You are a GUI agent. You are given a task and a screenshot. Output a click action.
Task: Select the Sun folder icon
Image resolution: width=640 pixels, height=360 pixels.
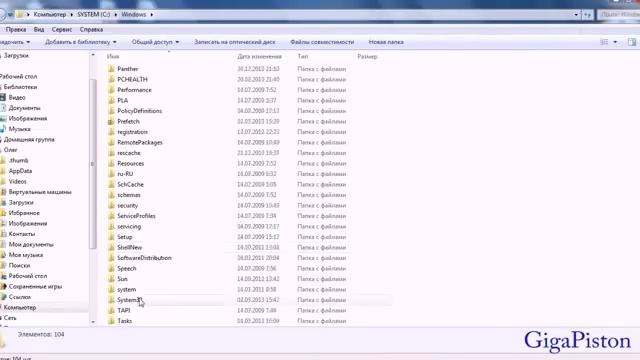[x=111, y=279]
